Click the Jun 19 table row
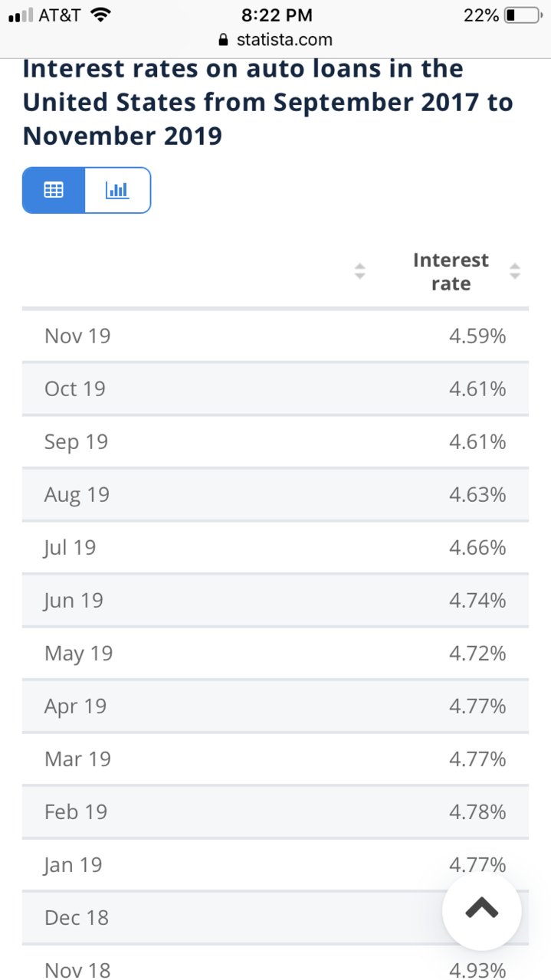The height and width of the screenshot is (980, 551). click(x=275, y=600)
